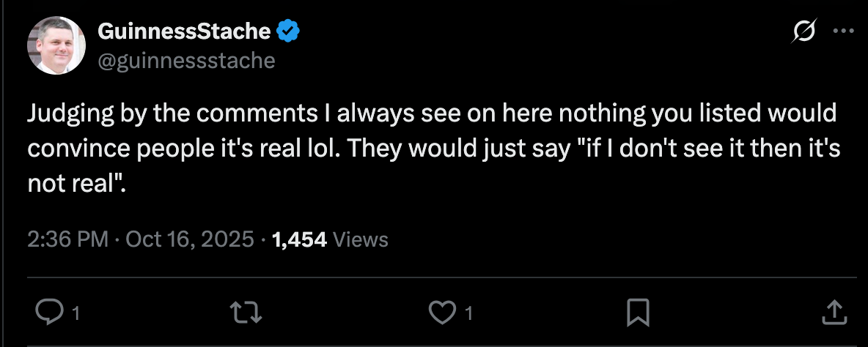The width and height of the screenshot is (868, 347).
Task: Click the "Views" label
Action: point(360,239)
